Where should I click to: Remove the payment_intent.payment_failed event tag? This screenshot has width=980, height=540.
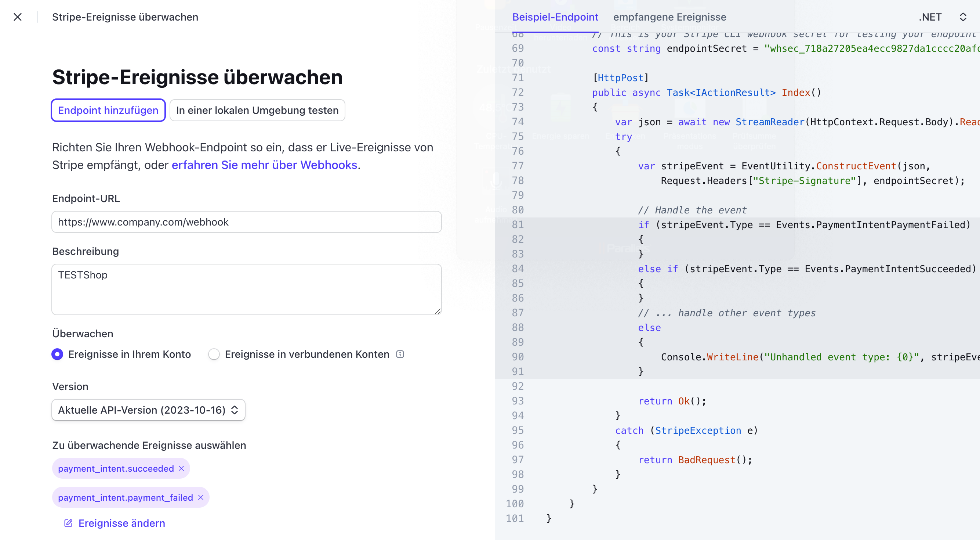(201, 498)
